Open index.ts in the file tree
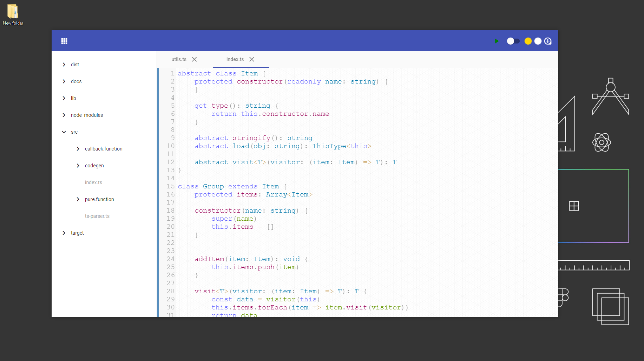 (93, 182)
